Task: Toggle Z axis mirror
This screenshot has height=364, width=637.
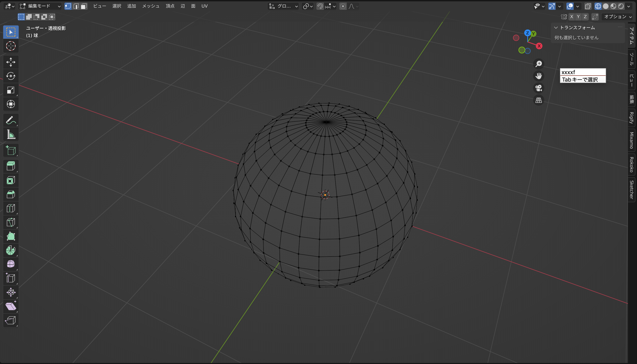Action: tap(585, 17)
